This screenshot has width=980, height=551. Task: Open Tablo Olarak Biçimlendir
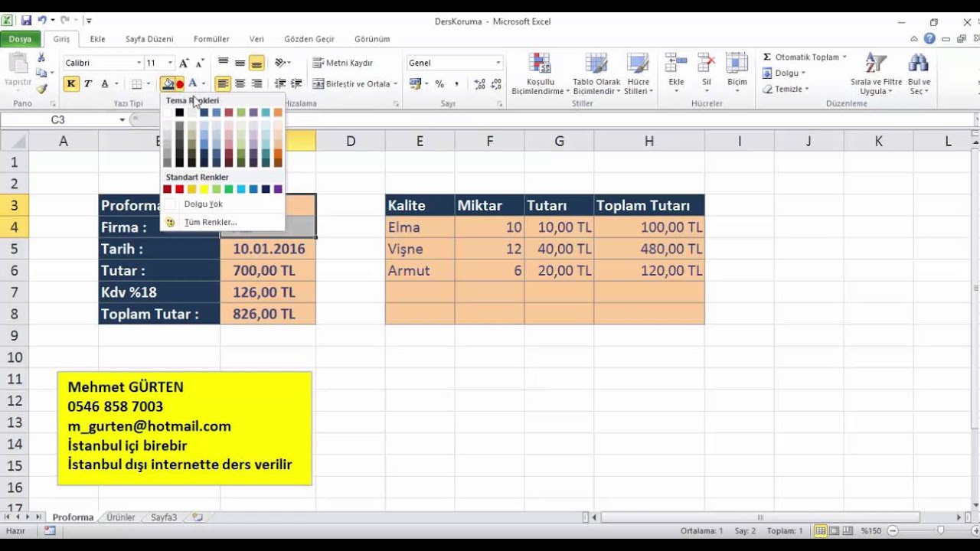[x=597, y=74]
